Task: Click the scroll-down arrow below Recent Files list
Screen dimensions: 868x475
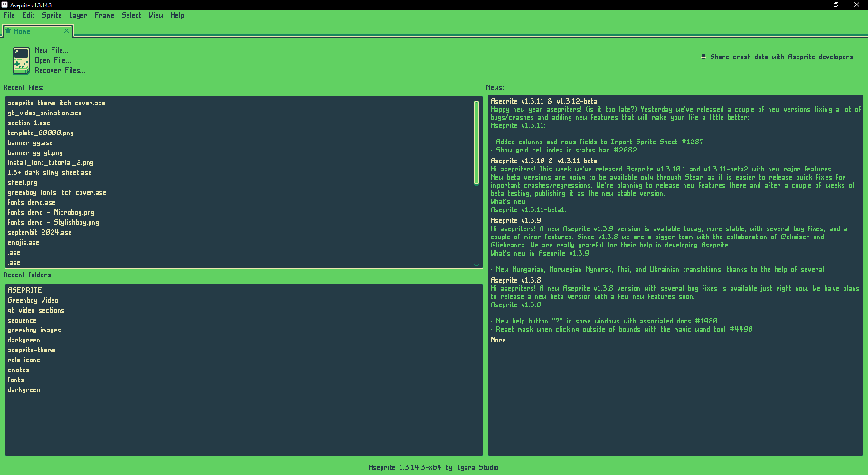Action: click(476, 264)
